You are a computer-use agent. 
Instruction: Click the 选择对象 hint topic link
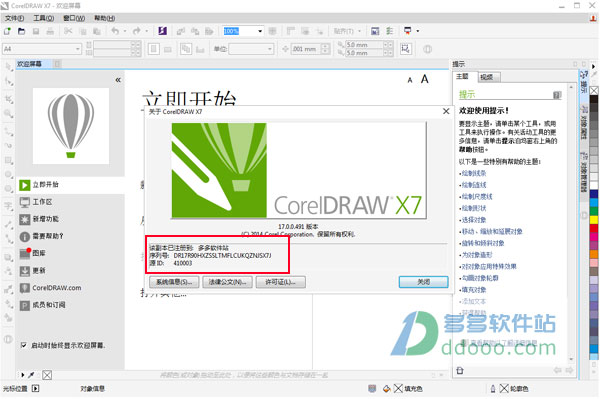click(x=474, y=220)
